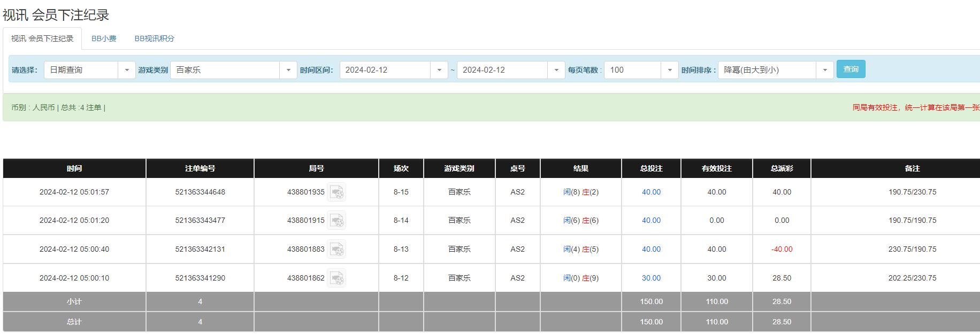980x334 pixels.
Task: Open the 40.00 bet link for round 8-15
Action: (x=651, y=192)
